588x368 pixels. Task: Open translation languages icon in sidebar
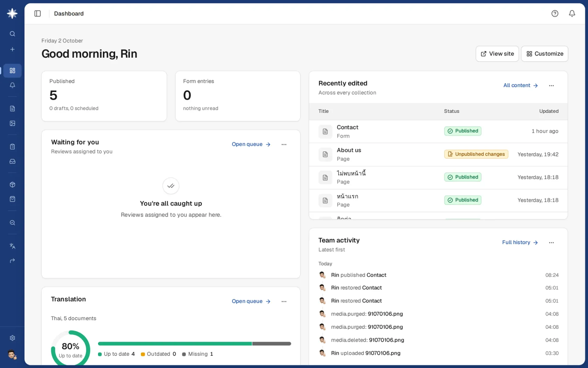(x=12, y=246)
